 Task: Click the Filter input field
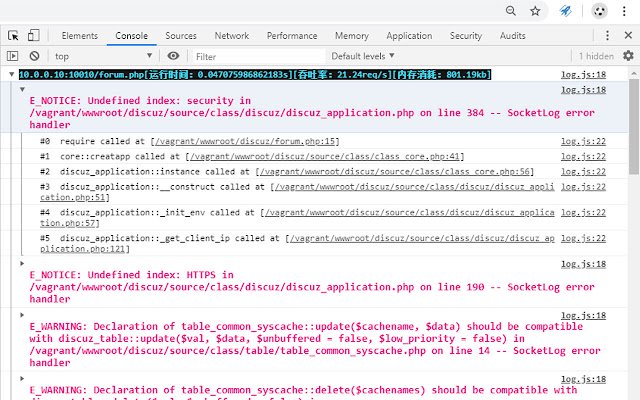tap(259, 56)
